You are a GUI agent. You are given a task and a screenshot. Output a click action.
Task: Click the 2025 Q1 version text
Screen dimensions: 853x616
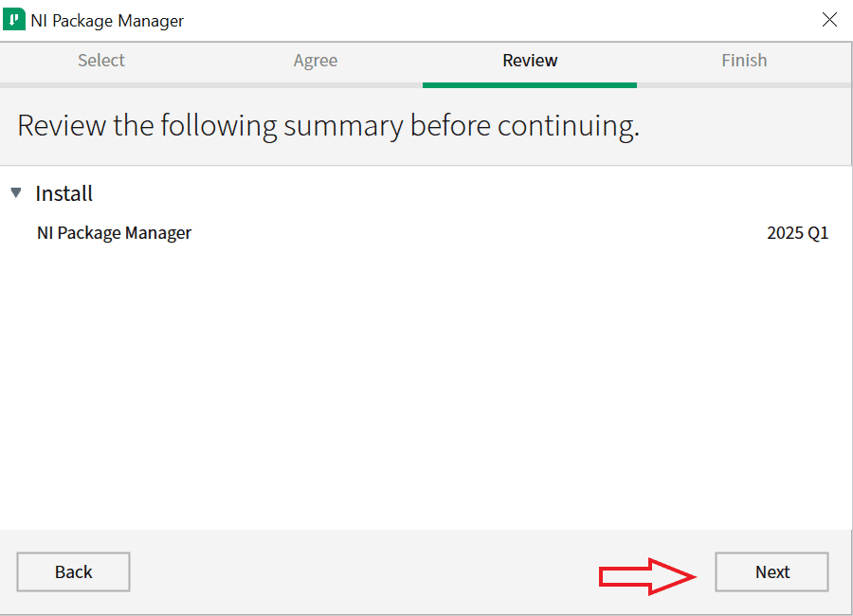797,233
